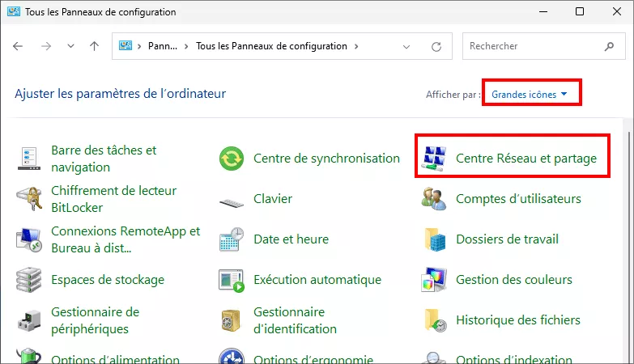The height and width of the screenshot is (364, 634).
Task: Open the Comptes d'utilisateurs link
Action: [x=518, y=199]
